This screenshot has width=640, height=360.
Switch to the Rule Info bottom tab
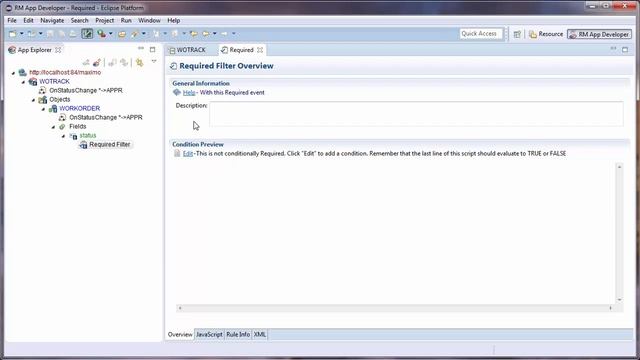pyautogui.click(x=238, y=334)
